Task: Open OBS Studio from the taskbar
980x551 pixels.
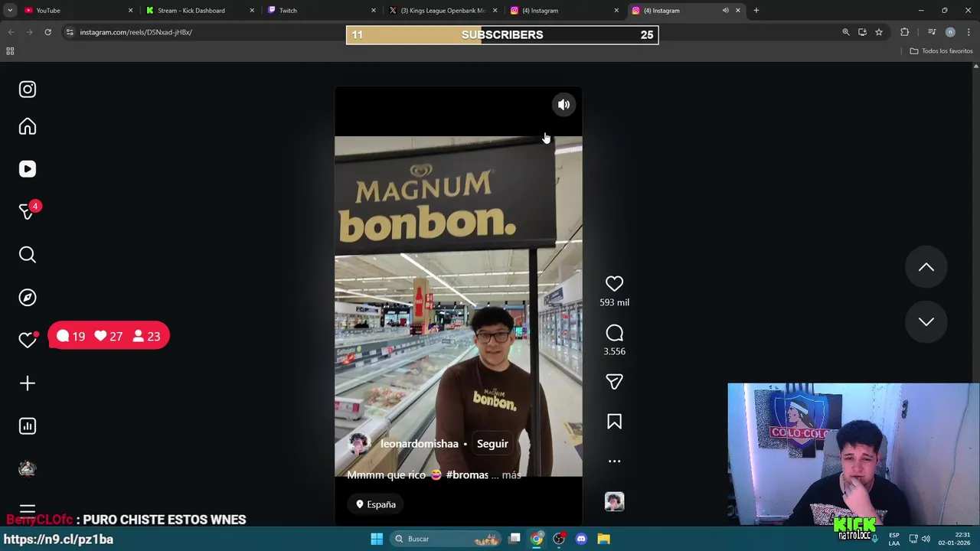Action: tap(559, 539)
